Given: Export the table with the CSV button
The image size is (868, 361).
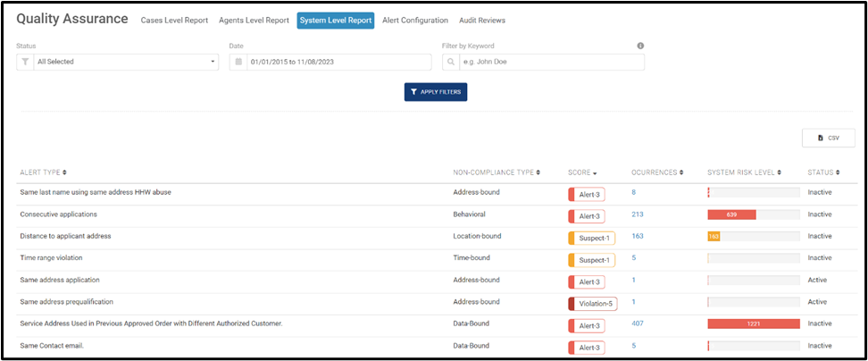Looking at the screenshot, I should point(828,138).
